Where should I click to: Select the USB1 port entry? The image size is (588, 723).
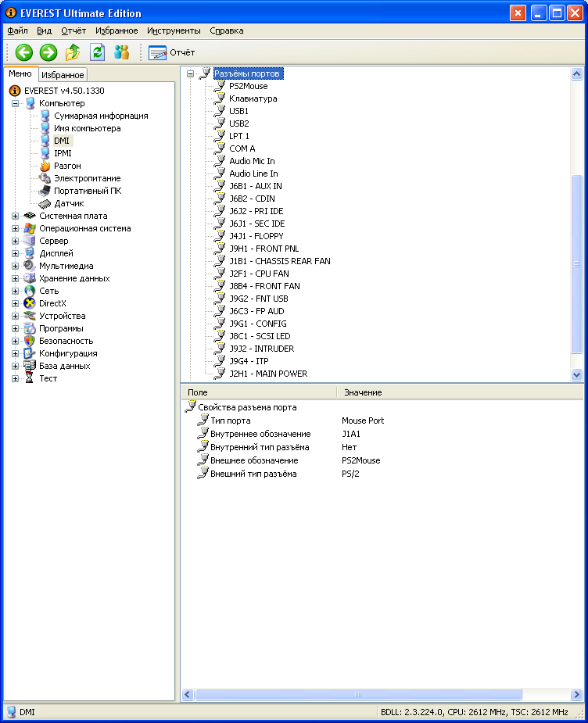239,111
